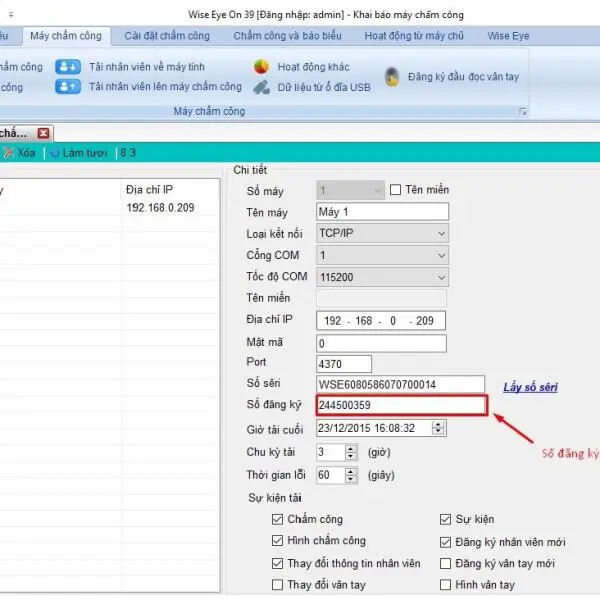
Task: Click into the 'Số đăng ký' input field
Action: 400,406
